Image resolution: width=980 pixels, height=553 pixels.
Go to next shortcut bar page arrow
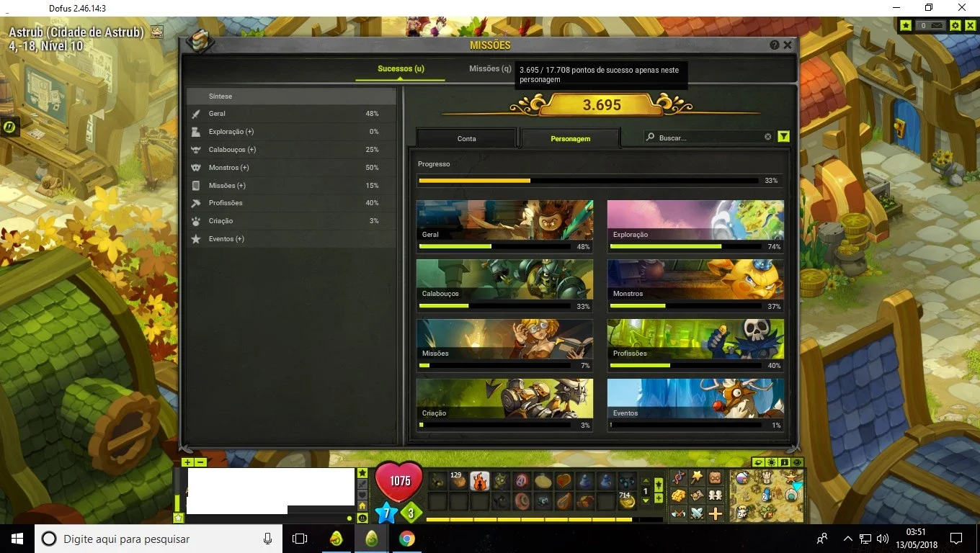pos(645,500)
